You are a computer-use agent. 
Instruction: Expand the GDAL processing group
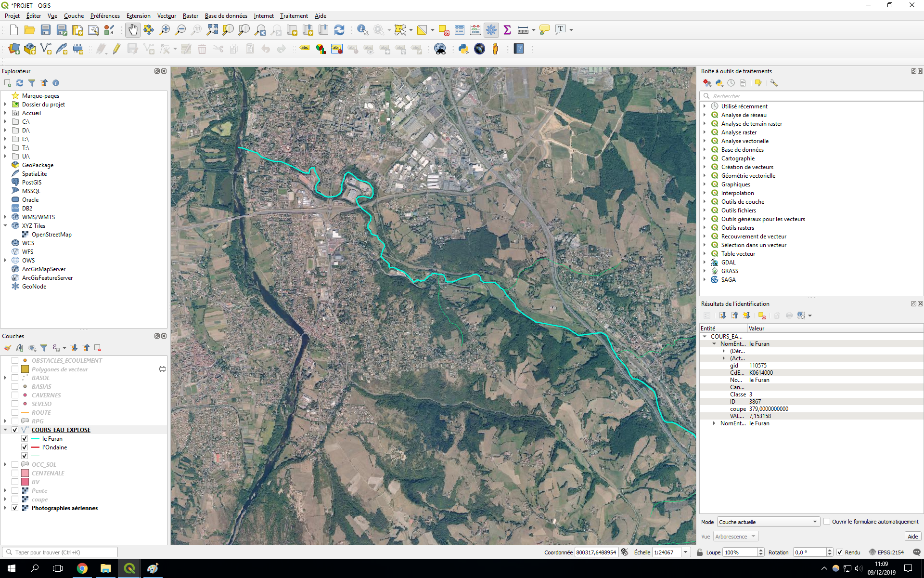[705, 263]
